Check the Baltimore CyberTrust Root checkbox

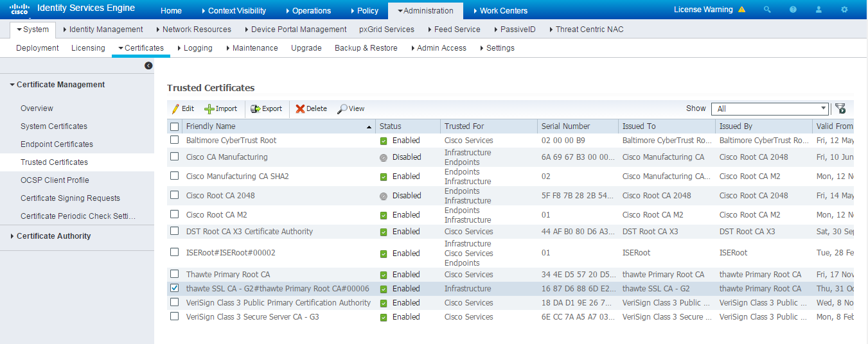pos(175,140)
